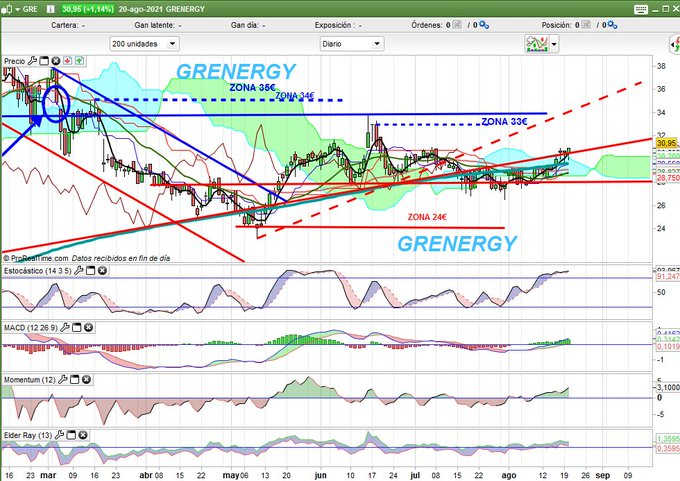The height and width of the screenshot is (481, 680).
Task: Click the MACD (12 26 9) label
Action: coord(31,327)
